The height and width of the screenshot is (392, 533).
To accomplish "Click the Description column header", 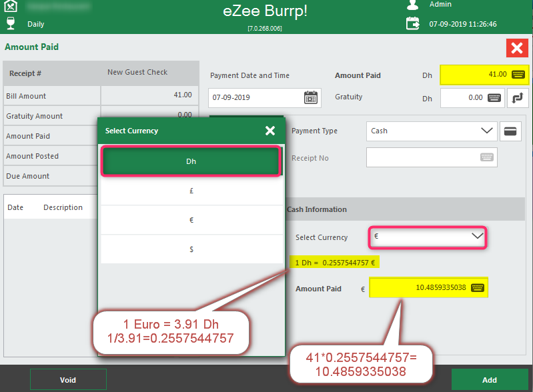I will point(63,207).
